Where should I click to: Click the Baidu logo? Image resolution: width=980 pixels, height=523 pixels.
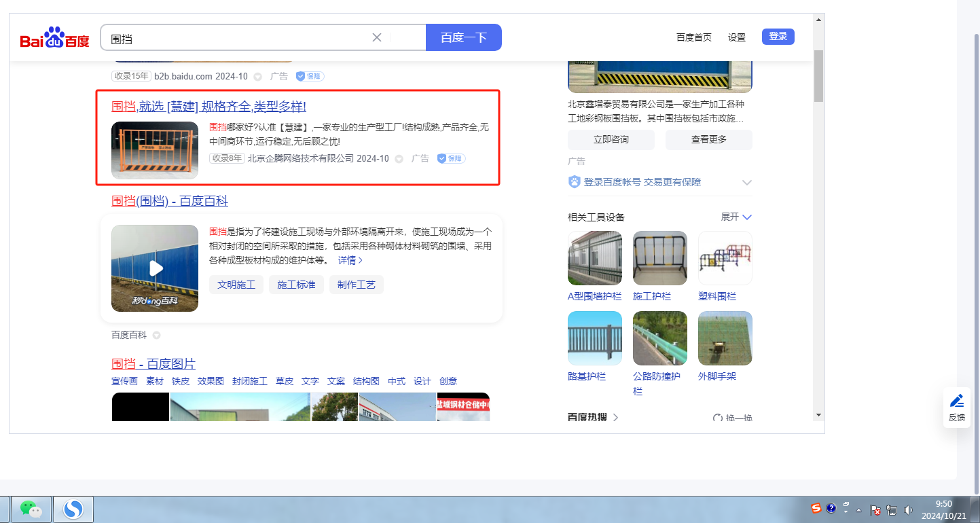[x=54, y=38]
